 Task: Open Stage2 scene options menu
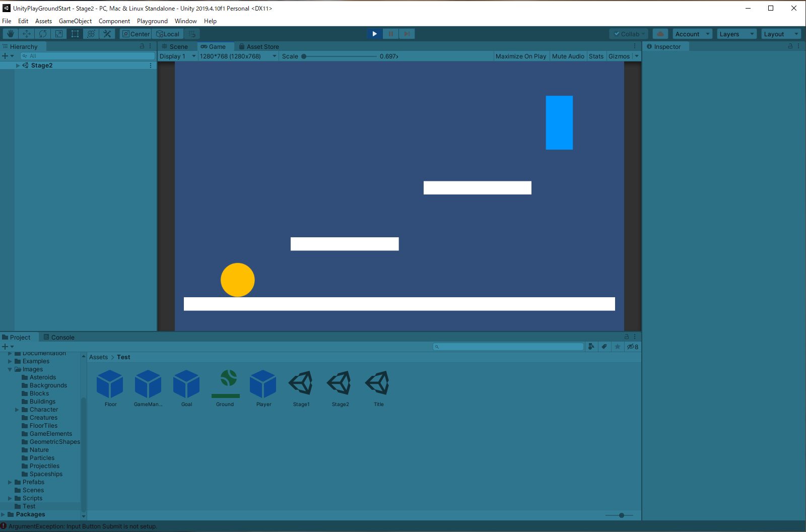pyautogui.click(x=151, y=65)
